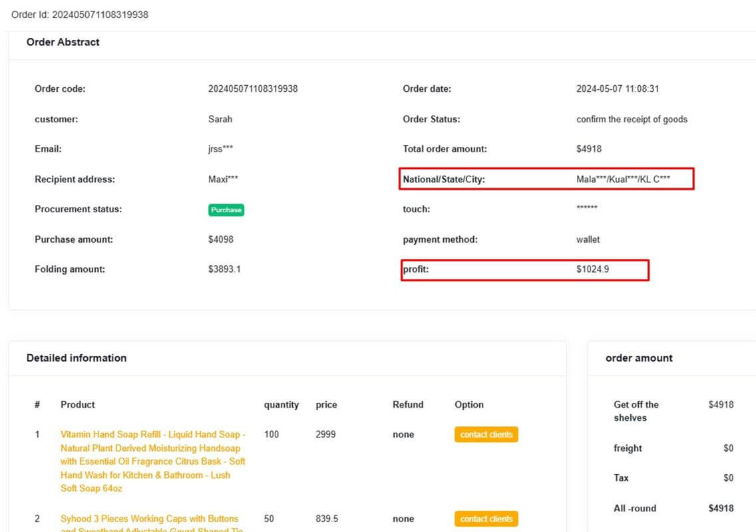This screenshot has height=532, width=756.
Task: Select the quantity column header
Action: click(282, 404)
